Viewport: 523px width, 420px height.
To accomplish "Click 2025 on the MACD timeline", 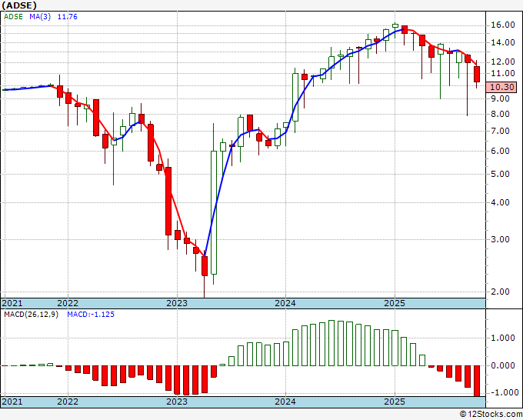I will 395,402.
